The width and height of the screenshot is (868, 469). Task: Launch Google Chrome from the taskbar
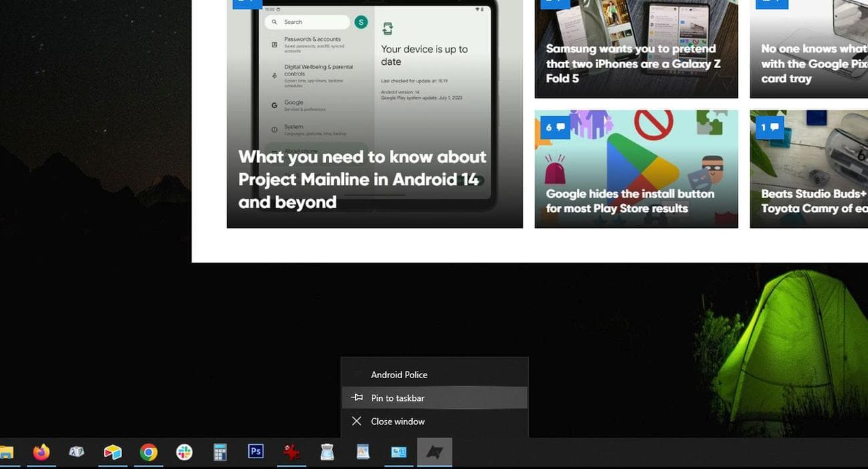[x=148, y=452]
